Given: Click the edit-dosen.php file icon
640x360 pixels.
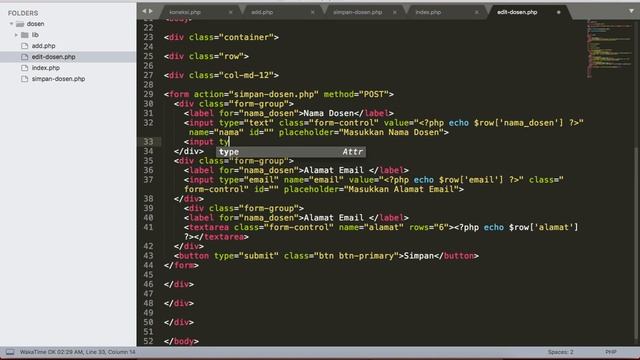Looking at the screenshot, I should pyautogui.click(x=24, y=57).
